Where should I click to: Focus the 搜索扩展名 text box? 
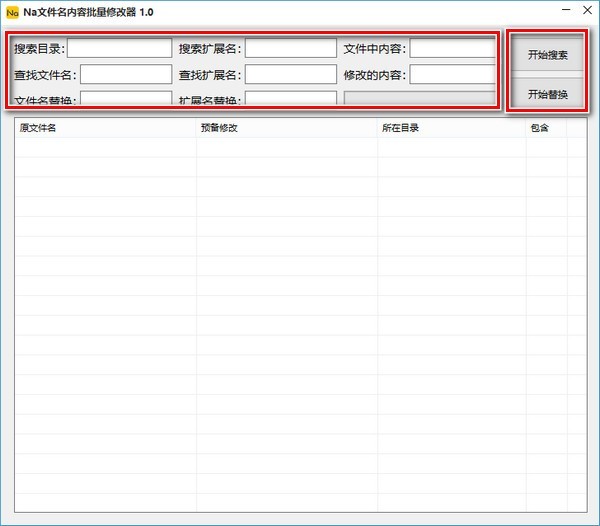[x=291, y=48]
